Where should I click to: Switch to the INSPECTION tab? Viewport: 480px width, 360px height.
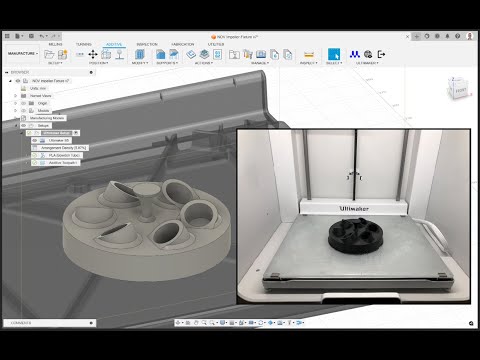147,44
